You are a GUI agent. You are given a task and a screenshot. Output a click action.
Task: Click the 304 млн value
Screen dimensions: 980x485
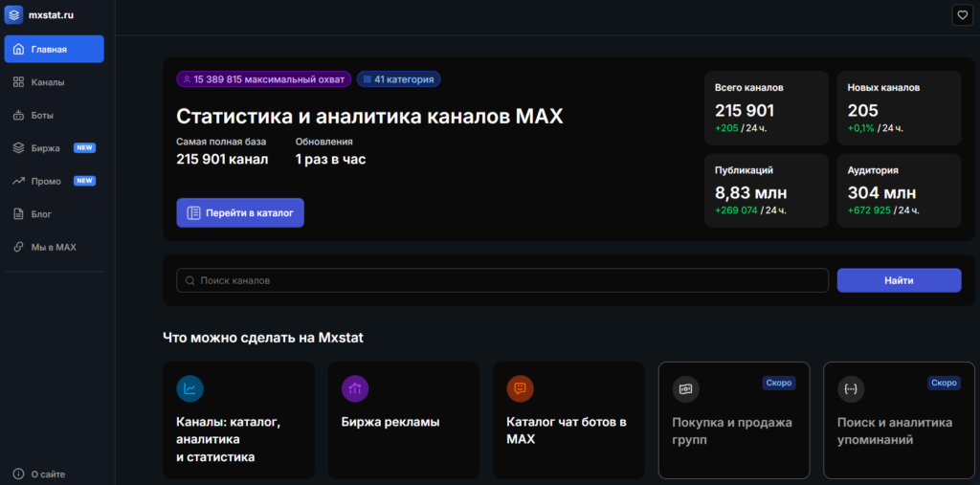click(x=881, y=192)
